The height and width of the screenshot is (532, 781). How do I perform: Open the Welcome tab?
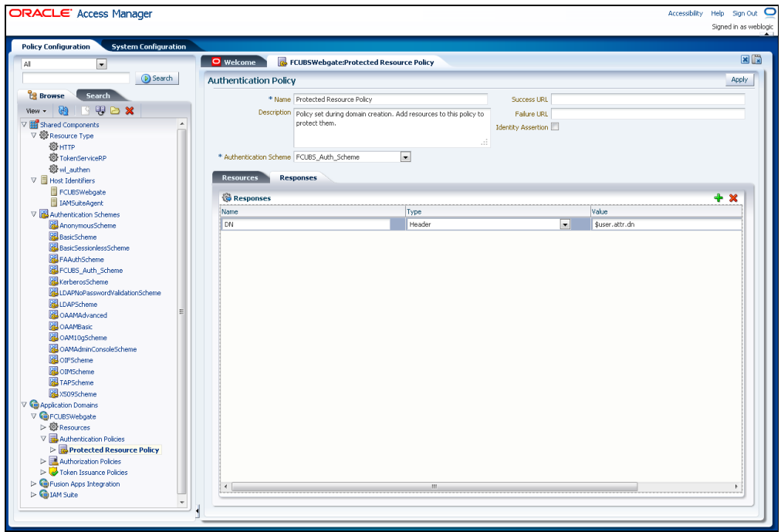pos(234,62)
